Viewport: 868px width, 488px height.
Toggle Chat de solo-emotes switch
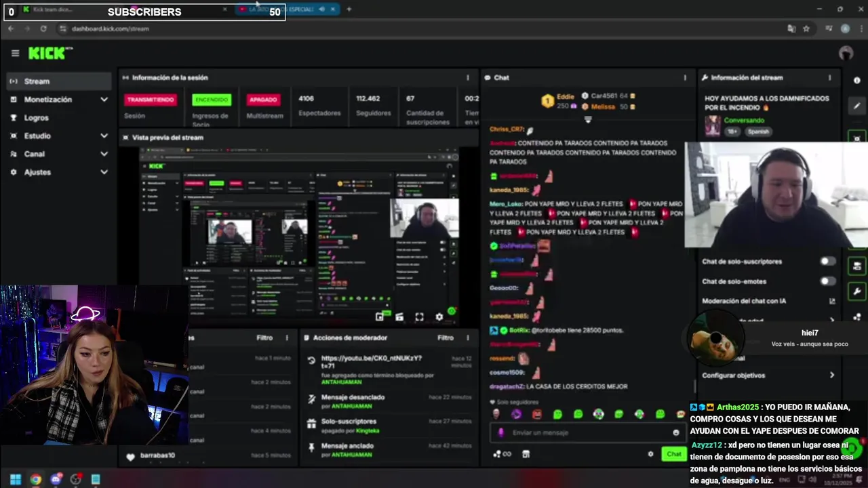[x=828, y=281]
